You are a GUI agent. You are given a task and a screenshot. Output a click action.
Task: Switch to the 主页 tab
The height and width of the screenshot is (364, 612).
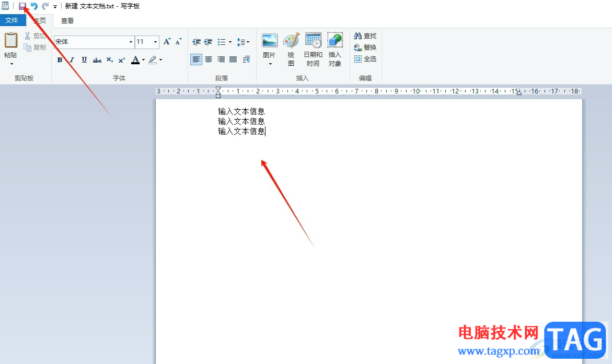click(39, 21)
